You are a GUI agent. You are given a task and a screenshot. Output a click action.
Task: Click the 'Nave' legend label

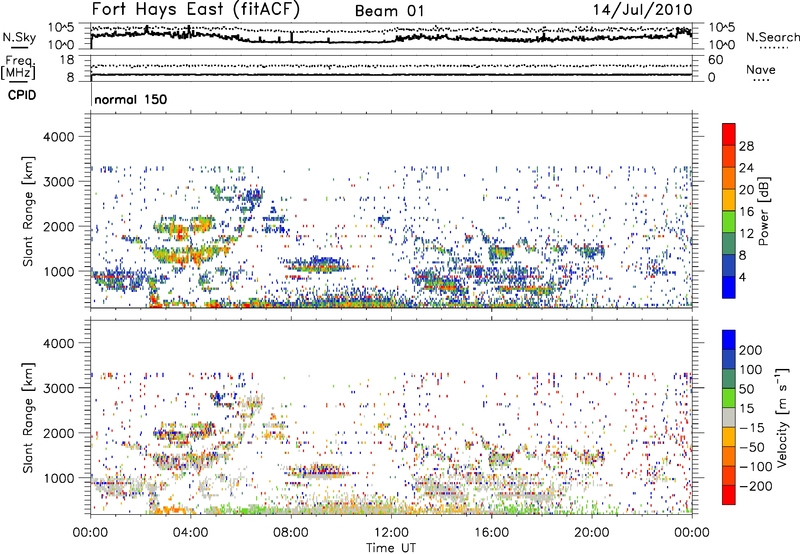pos(761,69)
